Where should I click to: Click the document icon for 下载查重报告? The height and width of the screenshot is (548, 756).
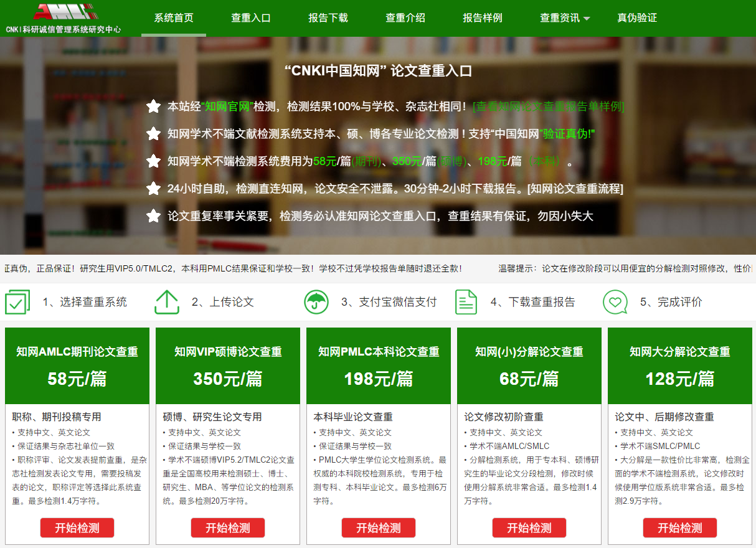(x=466, y=302)
